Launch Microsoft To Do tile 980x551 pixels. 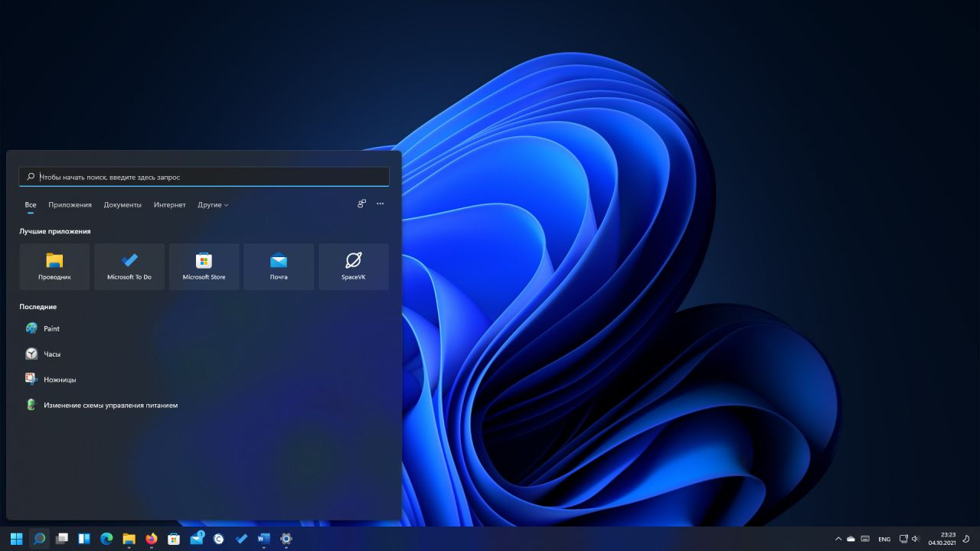click(x=129, y=266)
